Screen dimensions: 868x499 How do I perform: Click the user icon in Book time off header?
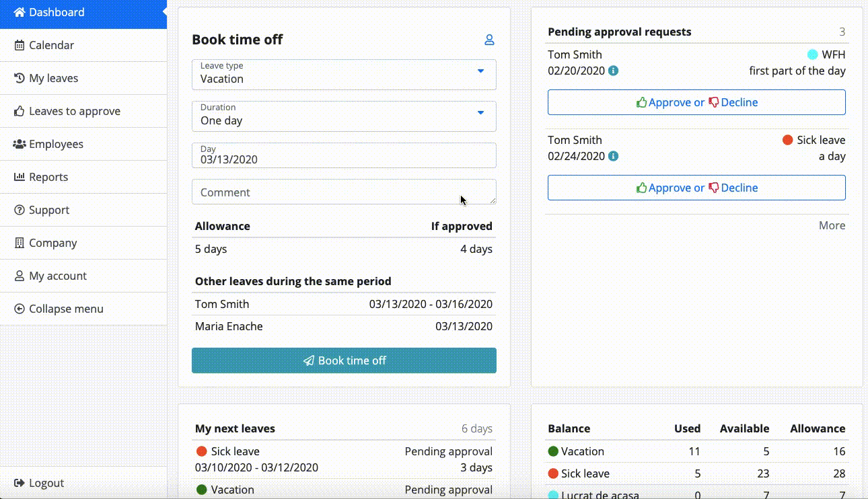(489, 40)
